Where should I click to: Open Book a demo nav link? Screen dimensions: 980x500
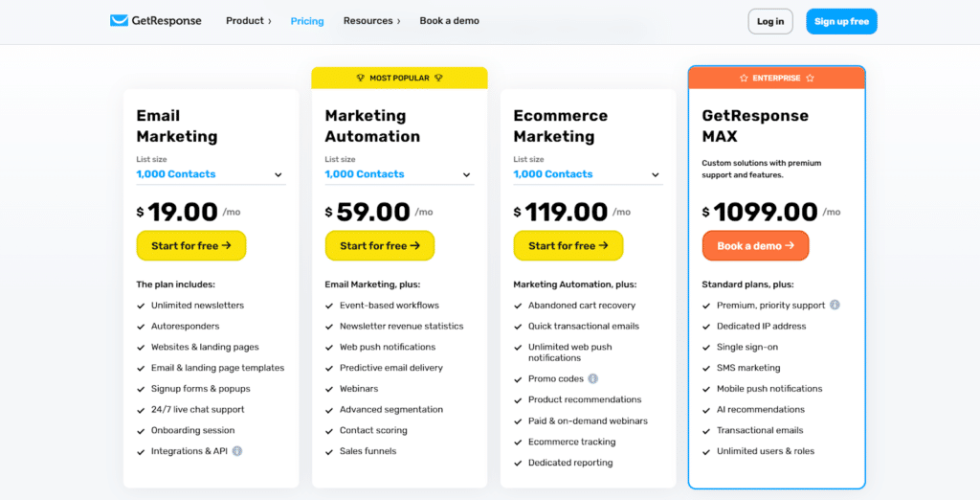tap(450, 21)
